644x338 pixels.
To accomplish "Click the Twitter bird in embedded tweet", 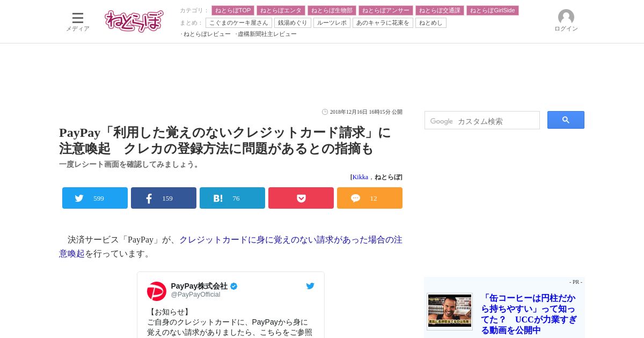I will 310,286.
